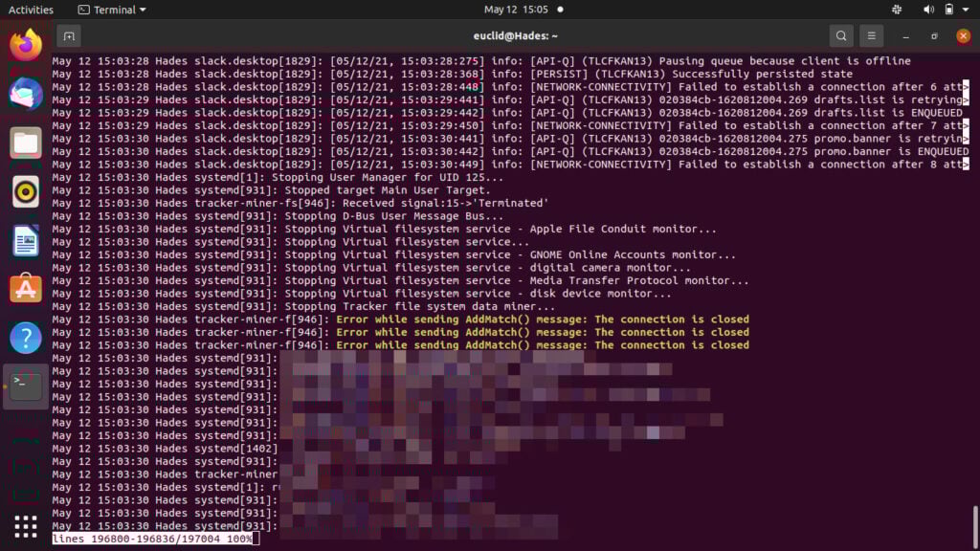Select the Terminal icon in dock

26,386
